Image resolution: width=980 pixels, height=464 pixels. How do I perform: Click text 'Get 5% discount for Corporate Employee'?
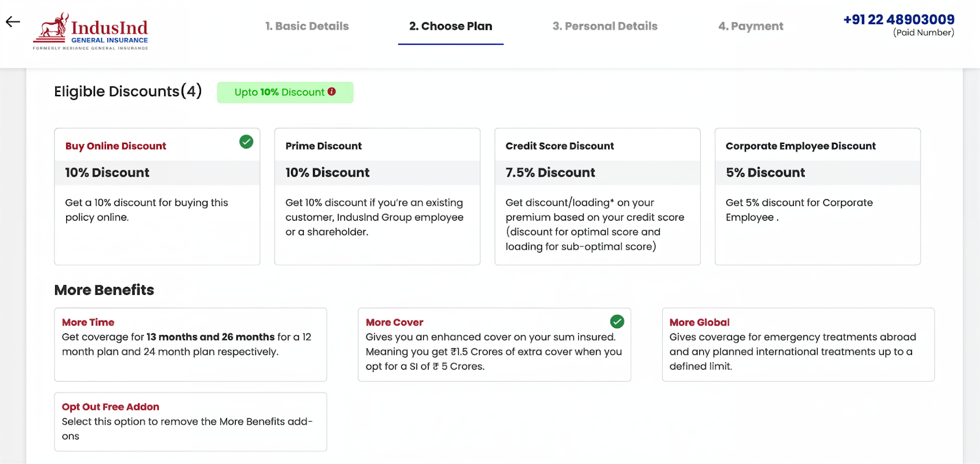point(799,210)
